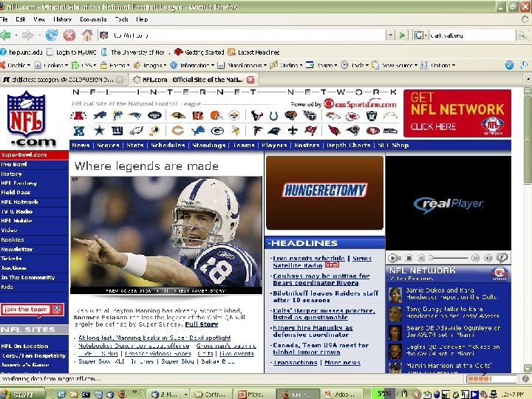This screenshot has height=399, width=532.
Task: Select the New York Giants logo
Action: [117, 130]
